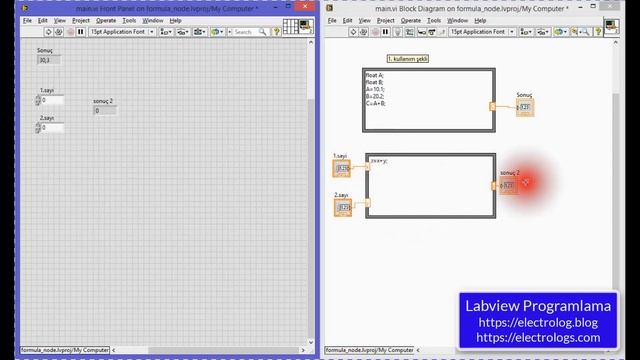Click 2.sayı numeric input field
Viewport: 640px width, 360px height.
(52, 128)
